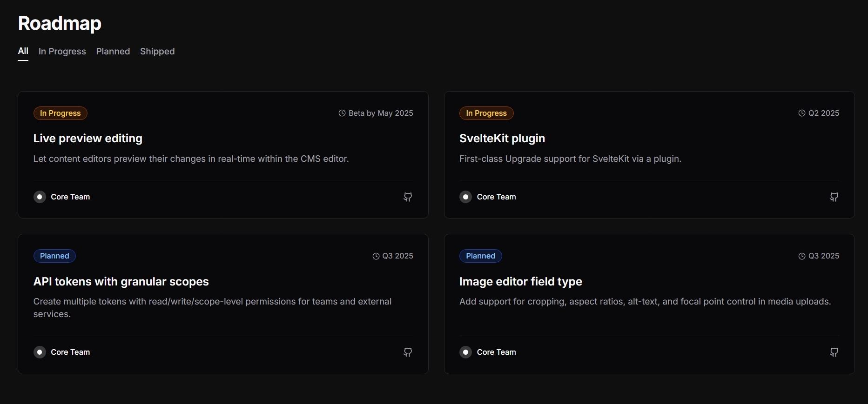This screenshot has height=404, width=868.
Task: Show the Planned tab items
Action: [x=113, y=52]
